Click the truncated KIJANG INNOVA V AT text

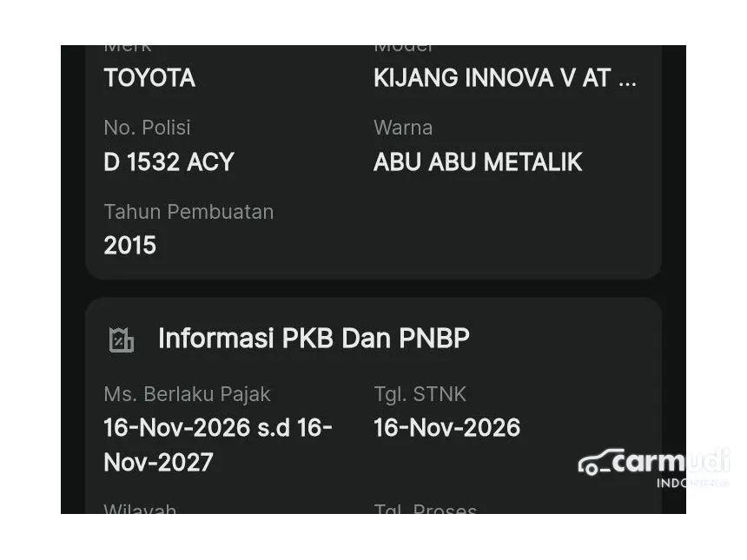[x=505, y=78]
